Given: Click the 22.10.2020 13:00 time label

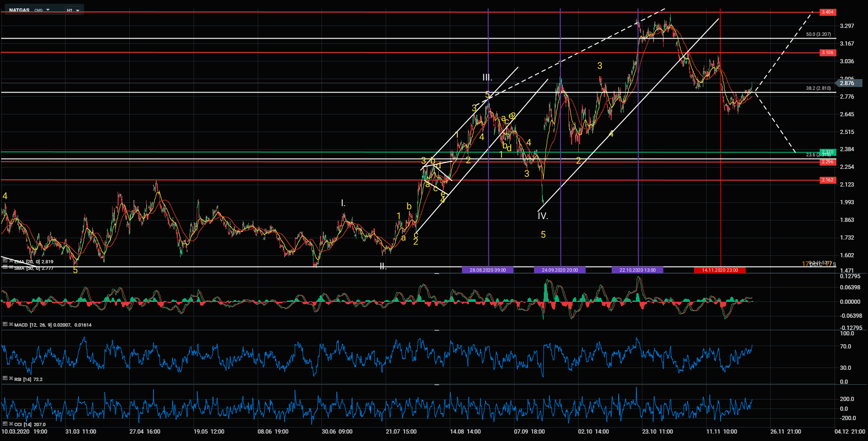Looking at the screenshot, I should pyautogui.click(x=637, y=270).
